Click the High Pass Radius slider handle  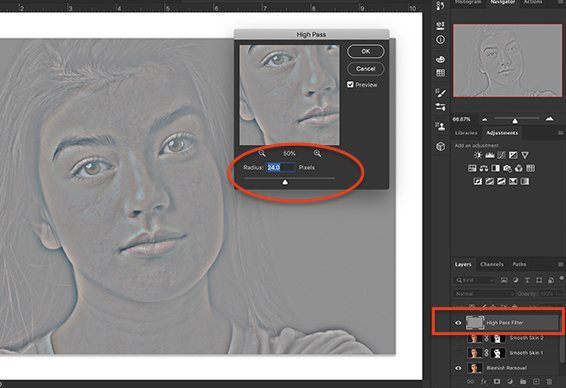[285, 182]
